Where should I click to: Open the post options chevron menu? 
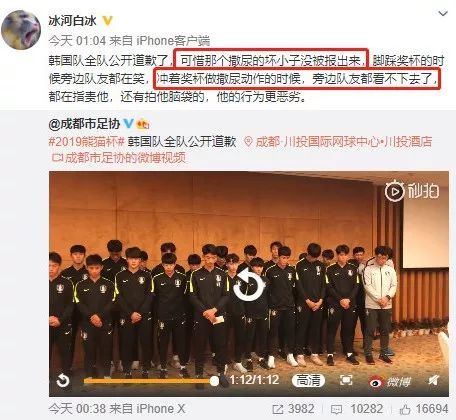tap(443, 14)
